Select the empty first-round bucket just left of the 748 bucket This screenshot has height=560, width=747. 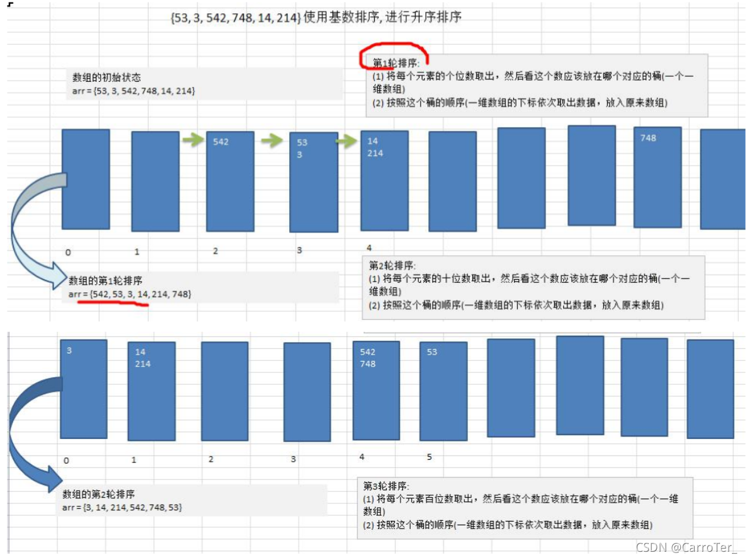591,175
